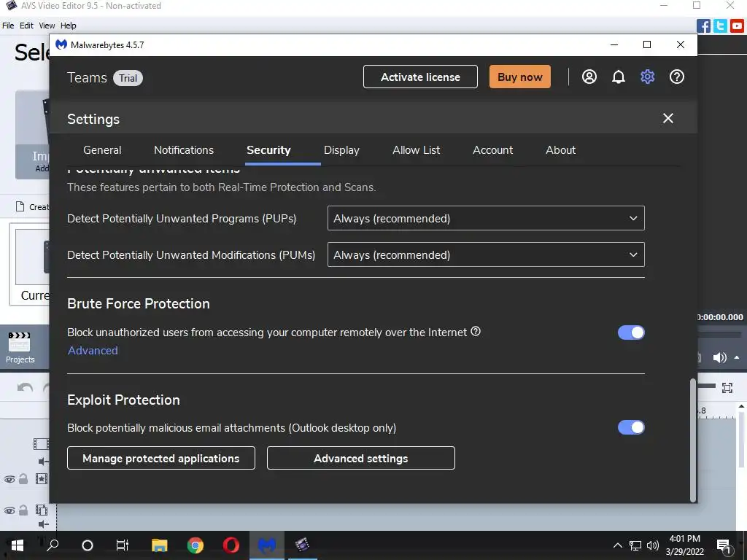This screenshot has width=747, height=560.
Task: Open the Display settings tab
Action: coord(341,150)
